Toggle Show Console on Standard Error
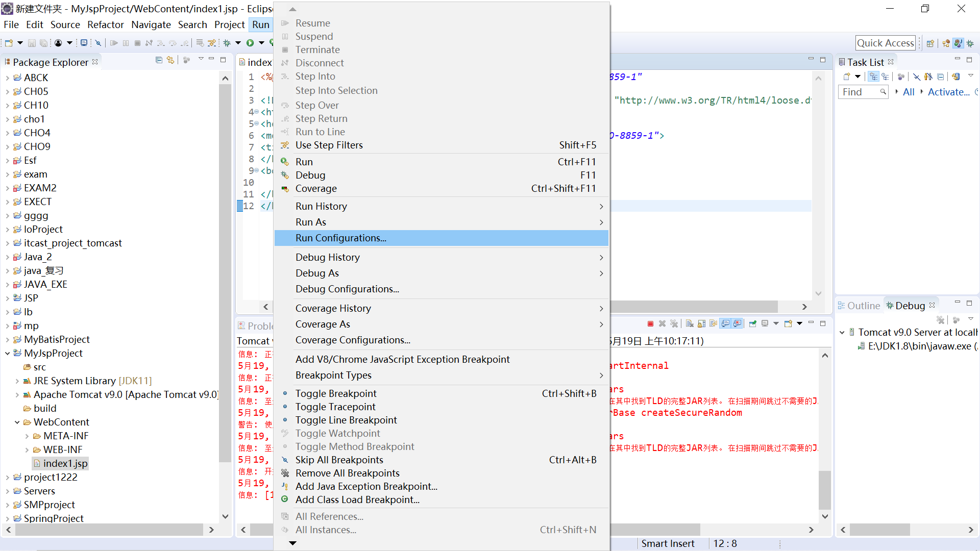Screen dimensions: 980x551 (x=738, y=323)
